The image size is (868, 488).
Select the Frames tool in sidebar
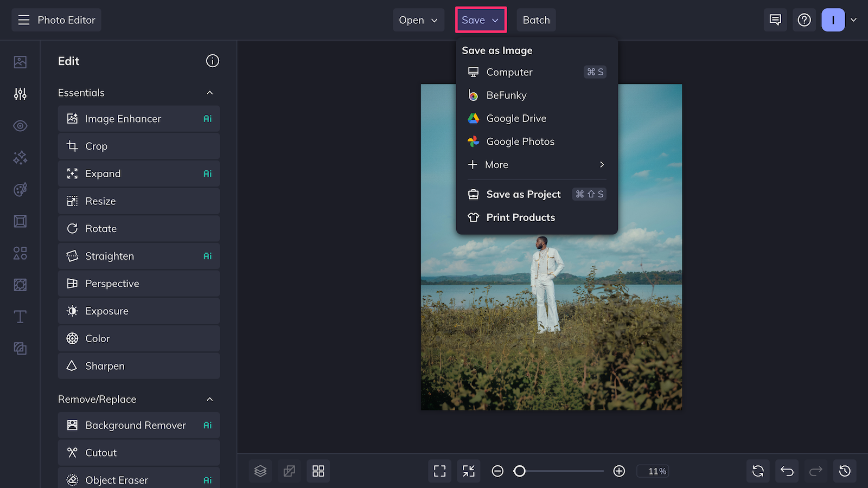20,221
